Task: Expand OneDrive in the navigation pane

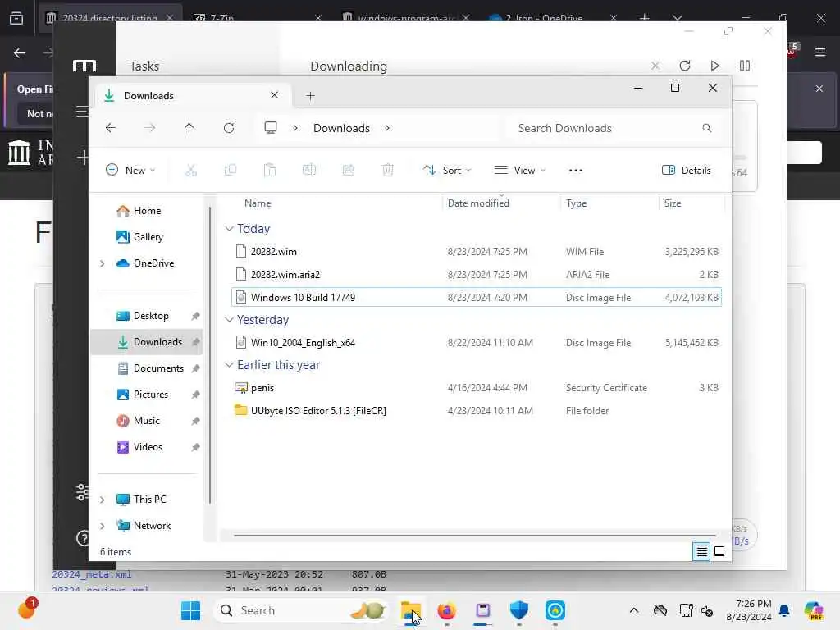Action: [x=102, y=263]
